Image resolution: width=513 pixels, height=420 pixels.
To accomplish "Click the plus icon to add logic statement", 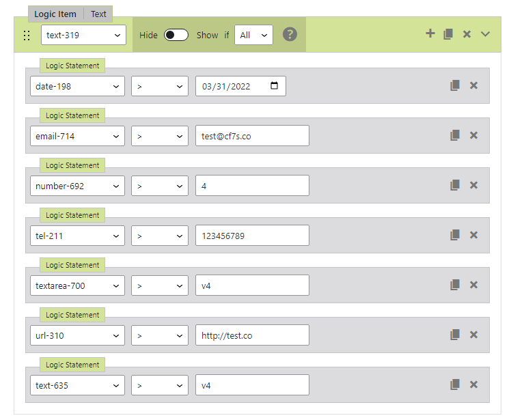I will (430, 33).
